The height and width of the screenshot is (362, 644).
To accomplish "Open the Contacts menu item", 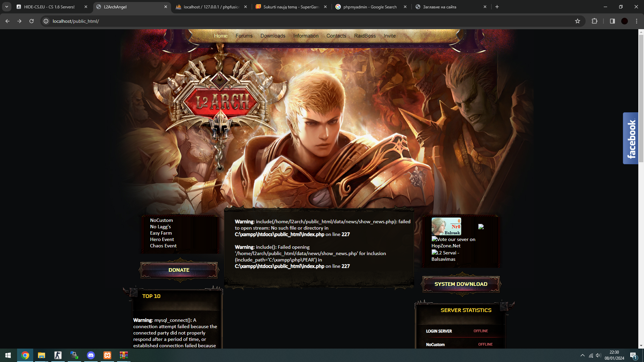I will point(336,36).
